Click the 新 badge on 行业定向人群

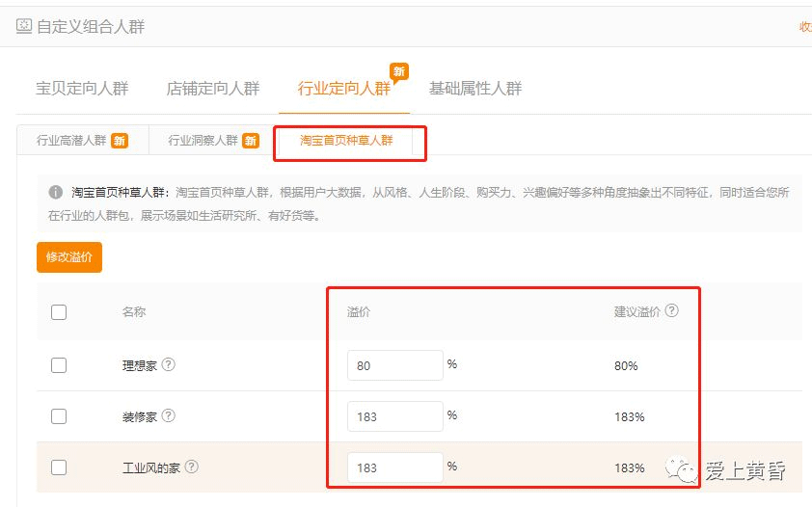click(x=399, y=71)
